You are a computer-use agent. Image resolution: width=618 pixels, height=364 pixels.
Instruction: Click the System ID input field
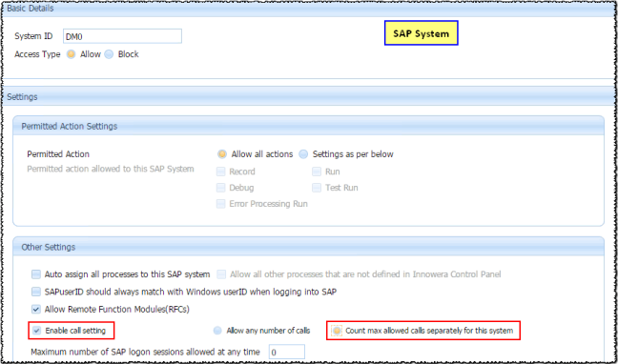tap(122, 36)
